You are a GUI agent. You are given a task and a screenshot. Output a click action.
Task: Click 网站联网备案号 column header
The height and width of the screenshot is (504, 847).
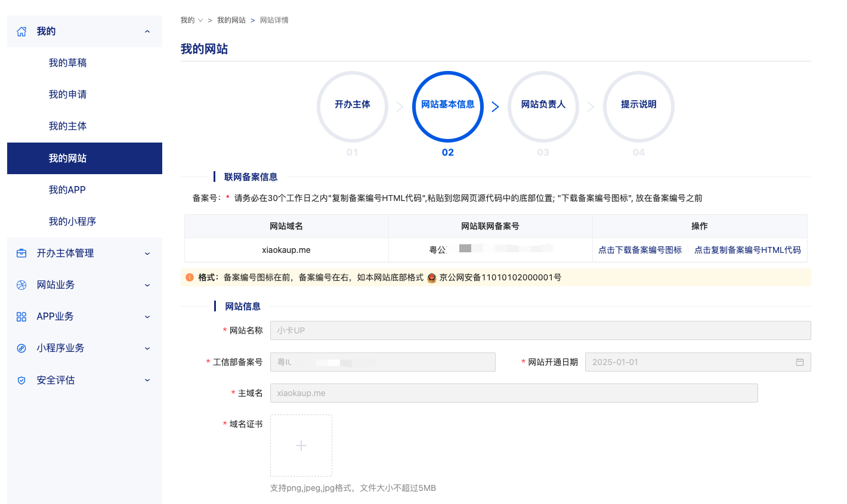(x=490, y=226)
